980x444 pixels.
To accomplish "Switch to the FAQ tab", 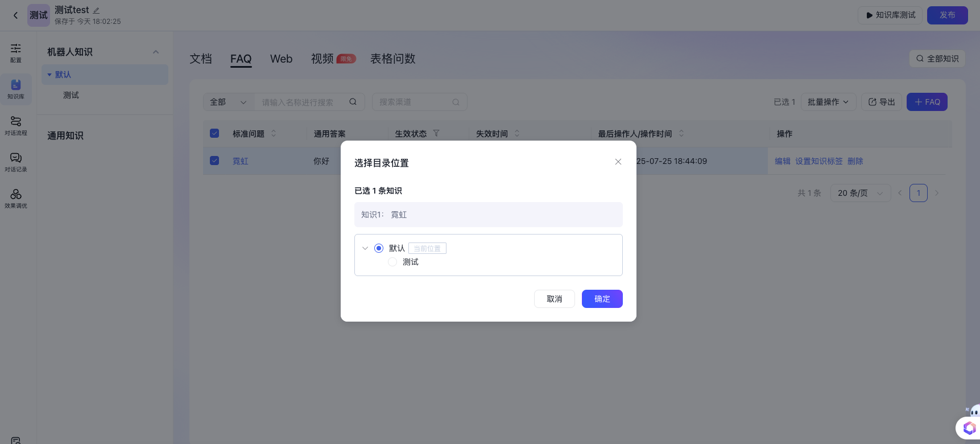I will tap(241, 59).
